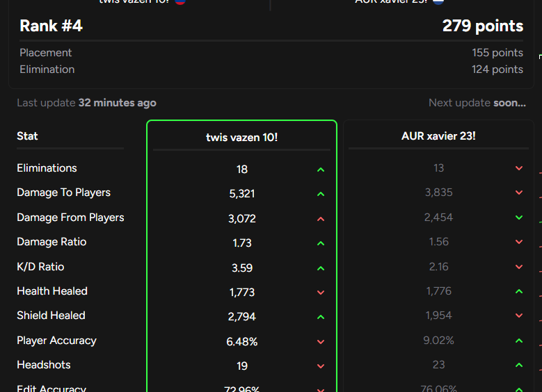This screenshot has height=392, width=542.
Task: Click the Damage Ratio row label
Action: [x=51, y=242]
